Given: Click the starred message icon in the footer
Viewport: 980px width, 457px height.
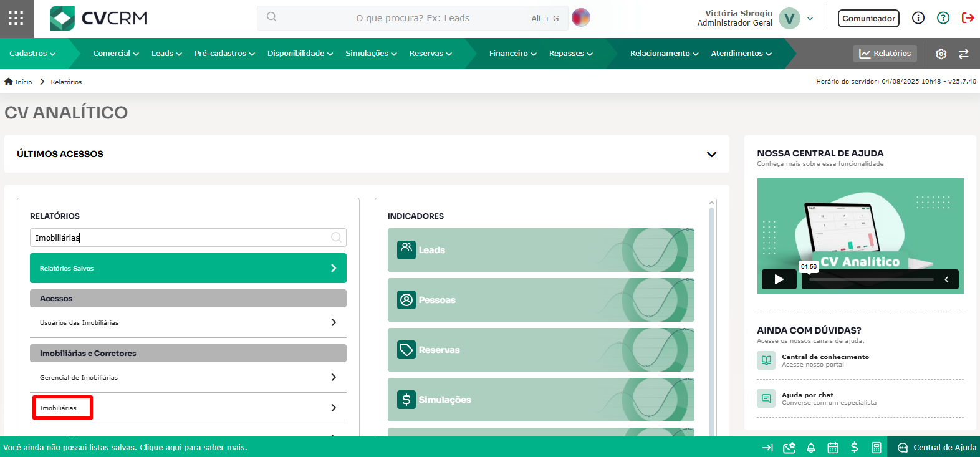Looking at the screenshot, I should click(x=789, y=448).
